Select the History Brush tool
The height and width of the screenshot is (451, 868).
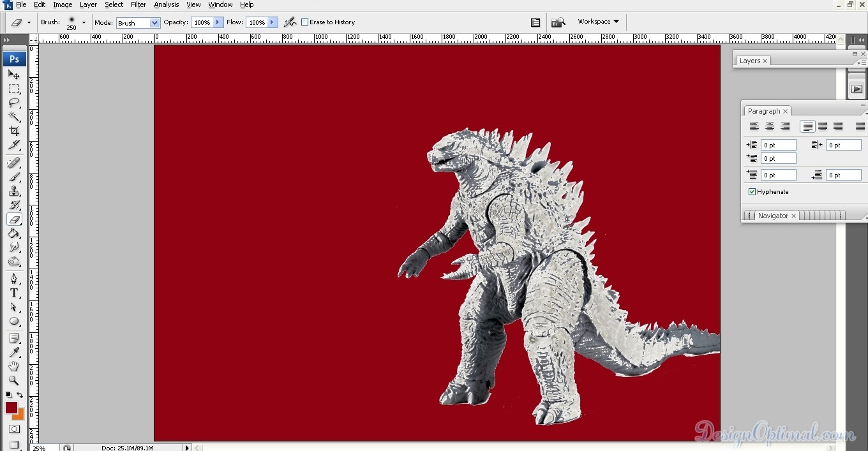coord(14,205)
